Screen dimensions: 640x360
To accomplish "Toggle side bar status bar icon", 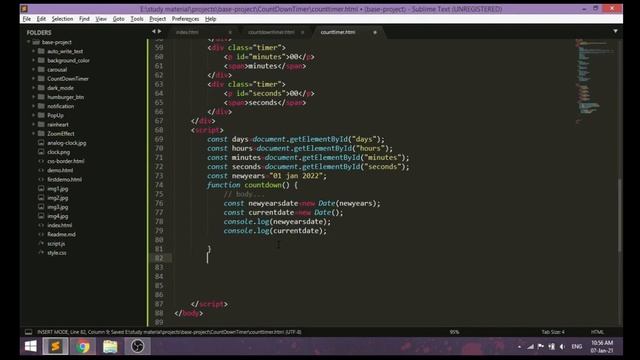I will tap(28, 332).
